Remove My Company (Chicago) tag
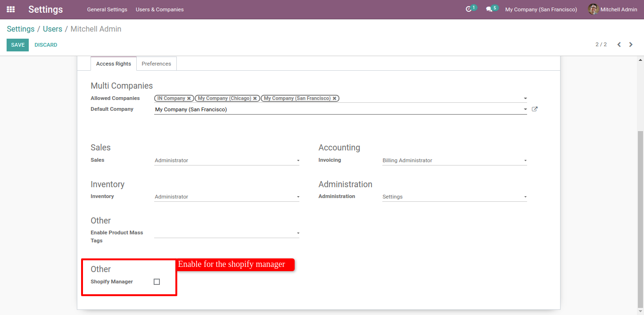Viewport: 644px width, 315px height. click(x=255, y=99)
